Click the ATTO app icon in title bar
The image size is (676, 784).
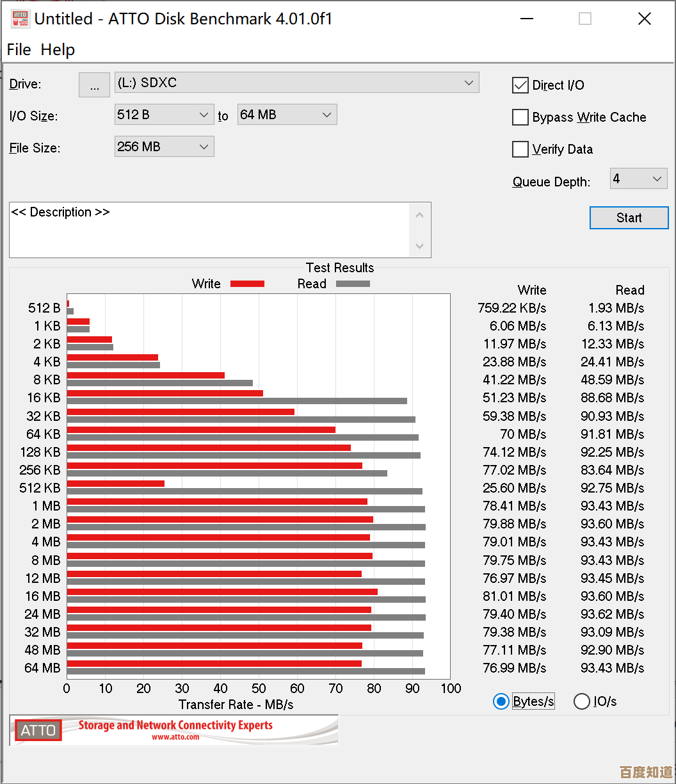pos(20,19)
